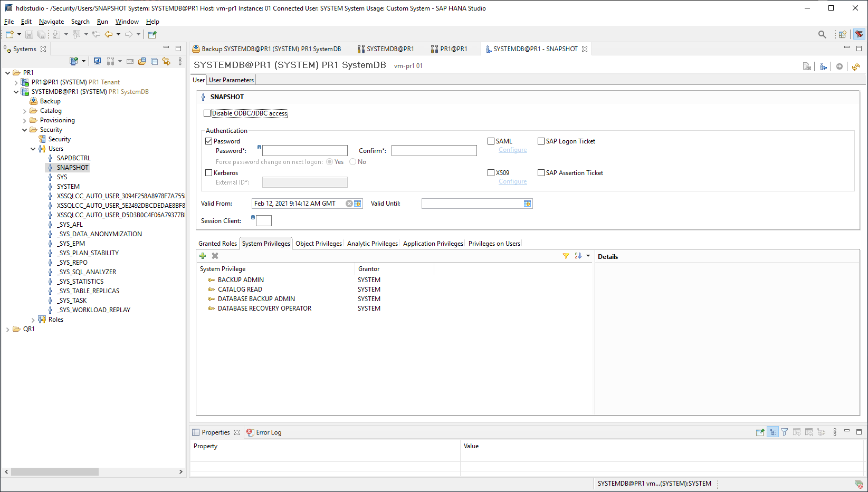The height and width of the screenshot is (492, 868).
Task: Click the A-Z sort icon above privileges list
Action: (578, 256)
